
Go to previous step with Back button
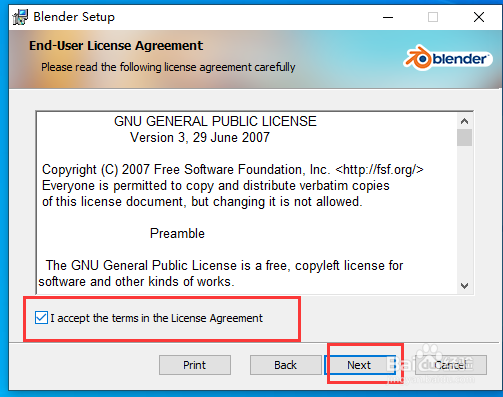click(285, 365)
